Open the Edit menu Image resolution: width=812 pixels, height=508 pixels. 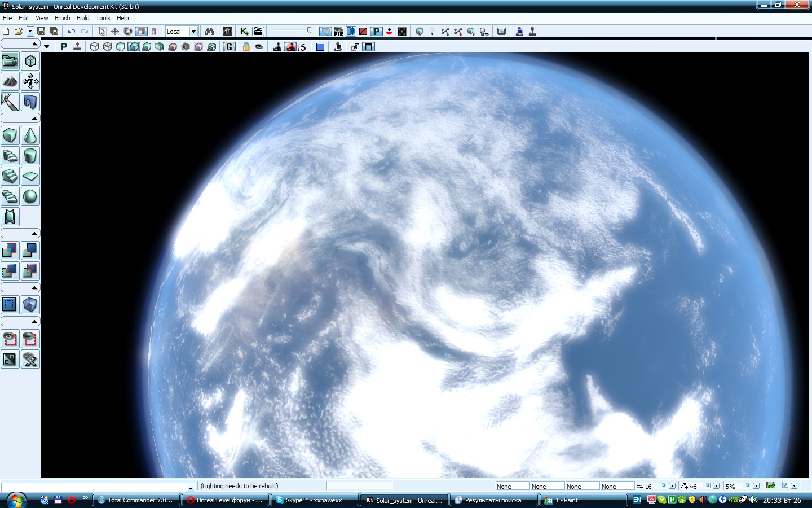point(24,18)
